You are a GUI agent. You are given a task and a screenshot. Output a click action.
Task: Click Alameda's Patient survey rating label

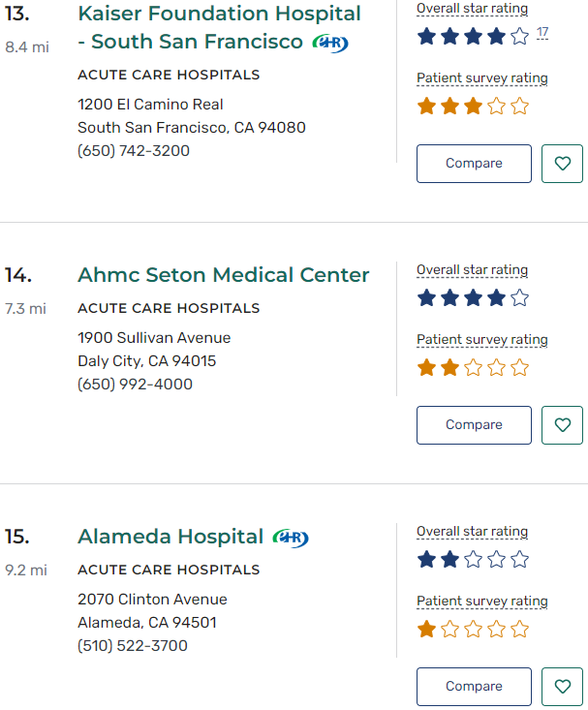(x=481, y=602)
